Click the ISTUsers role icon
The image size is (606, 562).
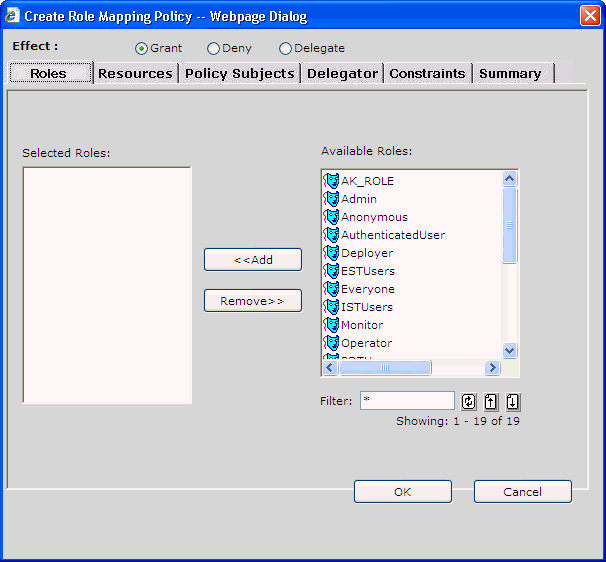point(331,307)
